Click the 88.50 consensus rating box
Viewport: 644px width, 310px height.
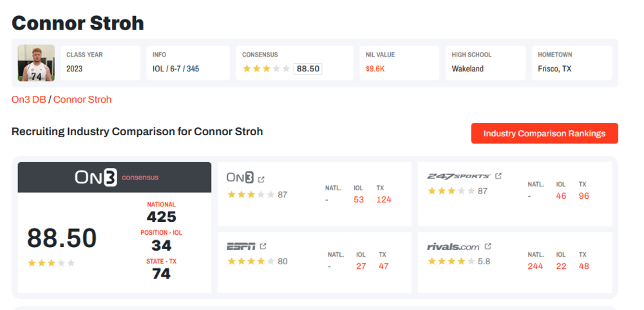pyautogui.click(x=308, y=69)
